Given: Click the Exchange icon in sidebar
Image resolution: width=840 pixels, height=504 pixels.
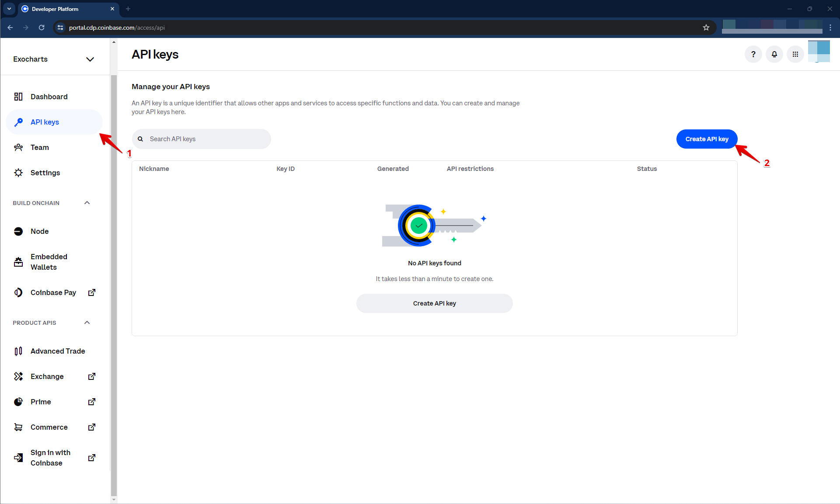Looking at the screenshot, I should click(18, 376).
